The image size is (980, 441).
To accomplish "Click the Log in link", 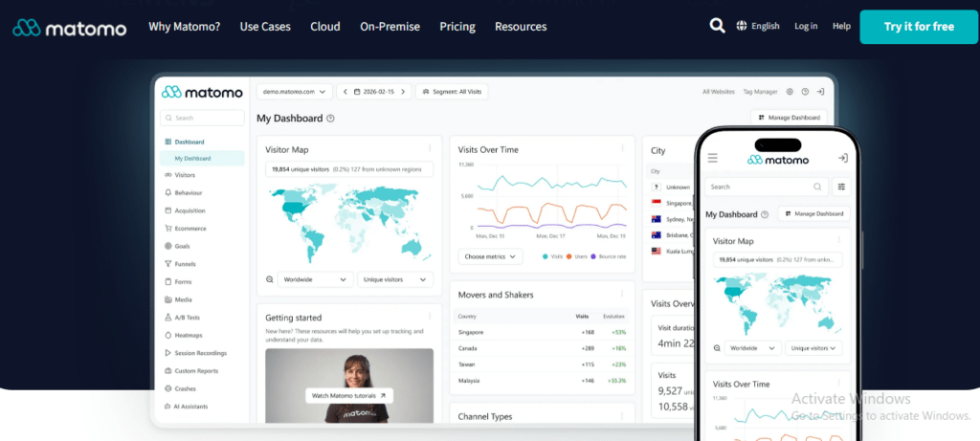I will point(806,26).
